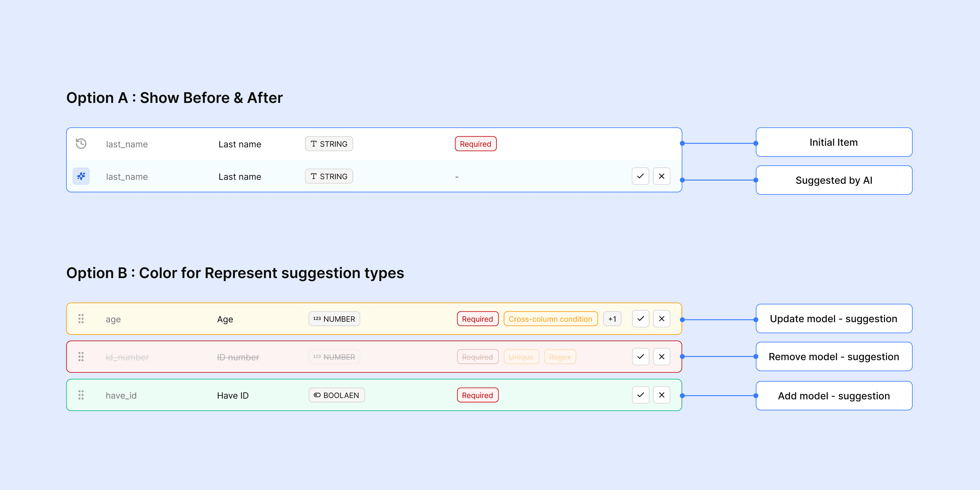Select the Suggested by AI label box

tap(834, 180)
